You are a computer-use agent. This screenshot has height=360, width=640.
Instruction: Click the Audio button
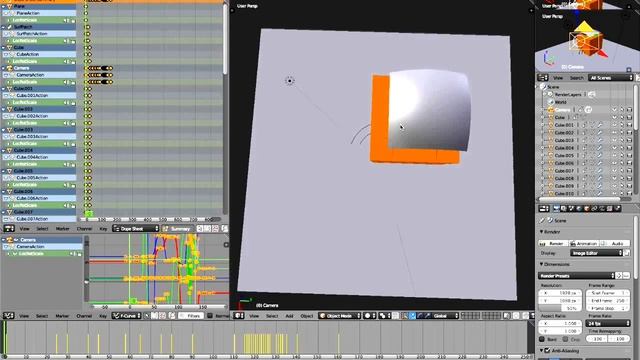tap(615, 243)
